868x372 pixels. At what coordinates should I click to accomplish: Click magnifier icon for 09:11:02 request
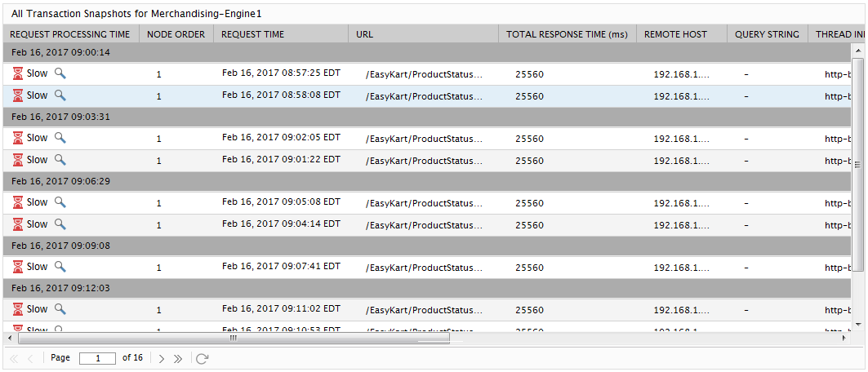pos(60,309)
